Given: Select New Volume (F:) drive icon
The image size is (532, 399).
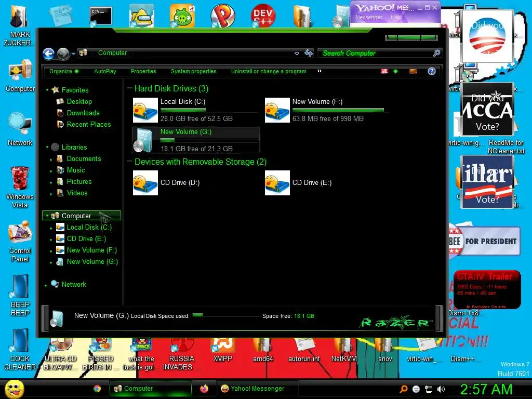Looking at the screenshot, I should coord(277,110).
